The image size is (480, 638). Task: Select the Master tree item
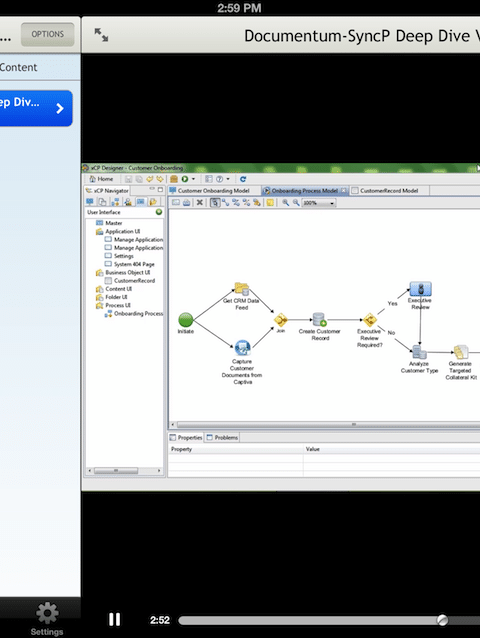coord(109,223)
